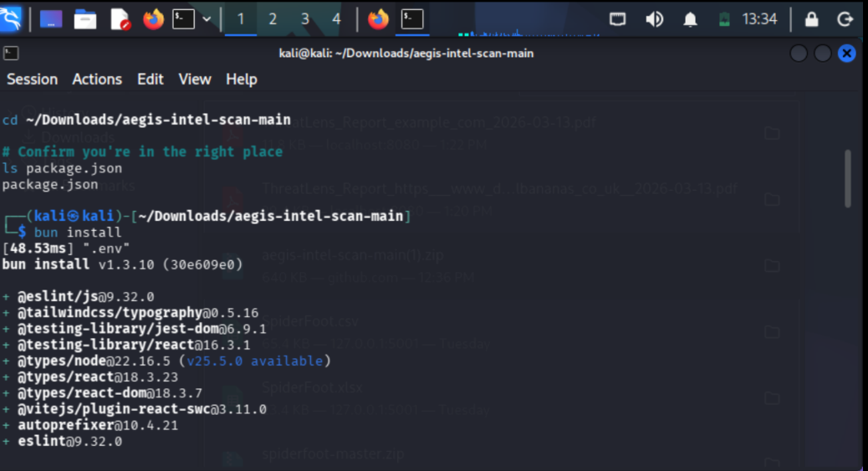868x471 pixels.
Task: Click the '# Confirm you're in the right place' comment
Action: point(142,151)
